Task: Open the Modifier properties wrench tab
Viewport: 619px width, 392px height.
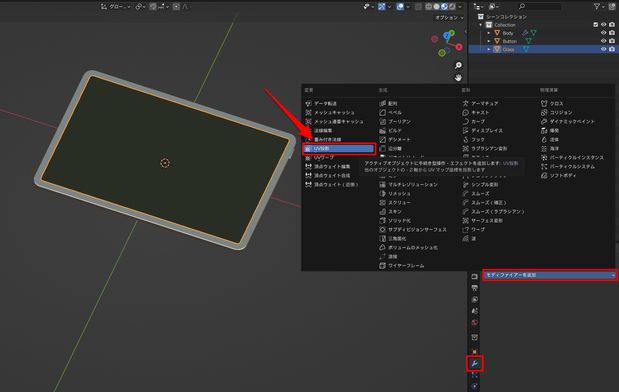Action: [x=475, y=364]
